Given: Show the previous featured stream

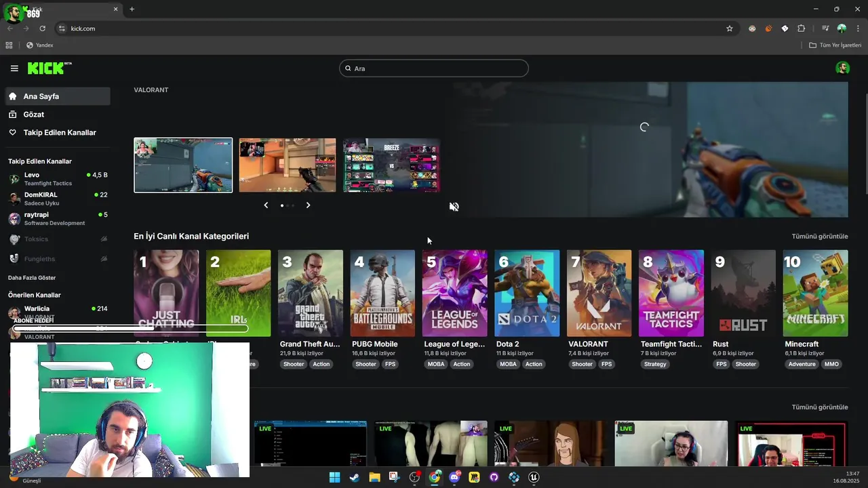Looking at the screenshot, I should (266, 205).
